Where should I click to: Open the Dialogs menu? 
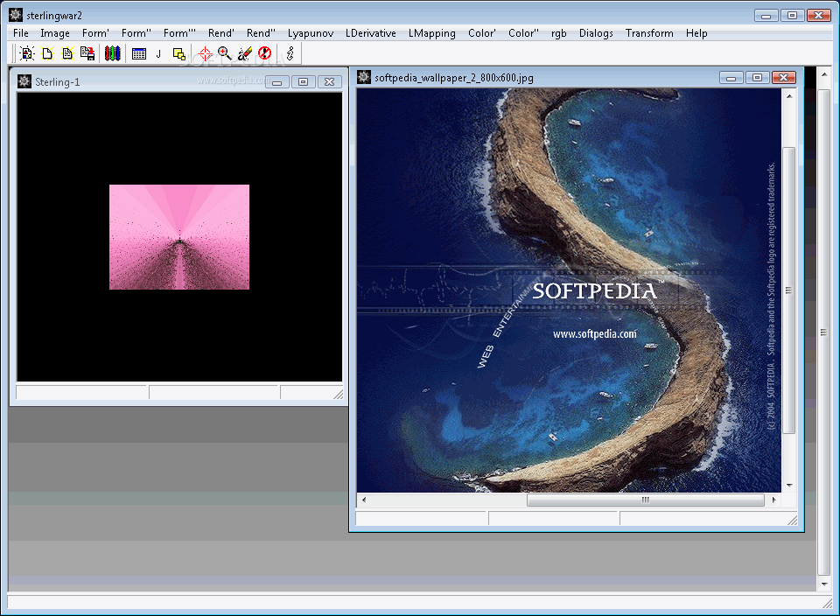click(596, 33)
